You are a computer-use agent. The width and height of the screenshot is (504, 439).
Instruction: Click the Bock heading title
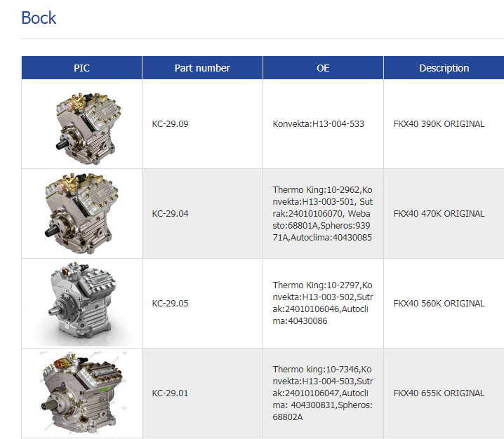pyautogui.click(x=39, y=18)
